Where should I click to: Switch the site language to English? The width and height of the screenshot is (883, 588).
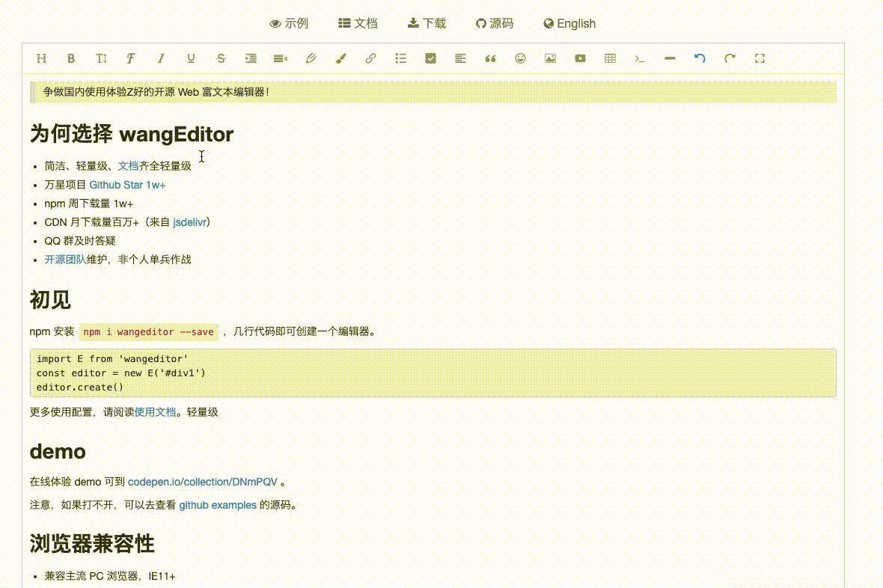569,23
